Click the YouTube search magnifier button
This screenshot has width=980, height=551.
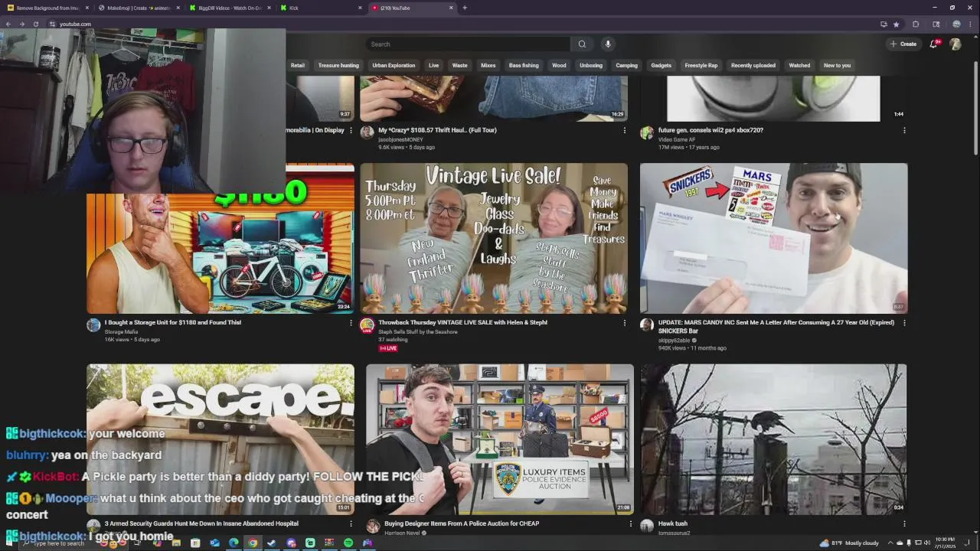click(582, 44)
